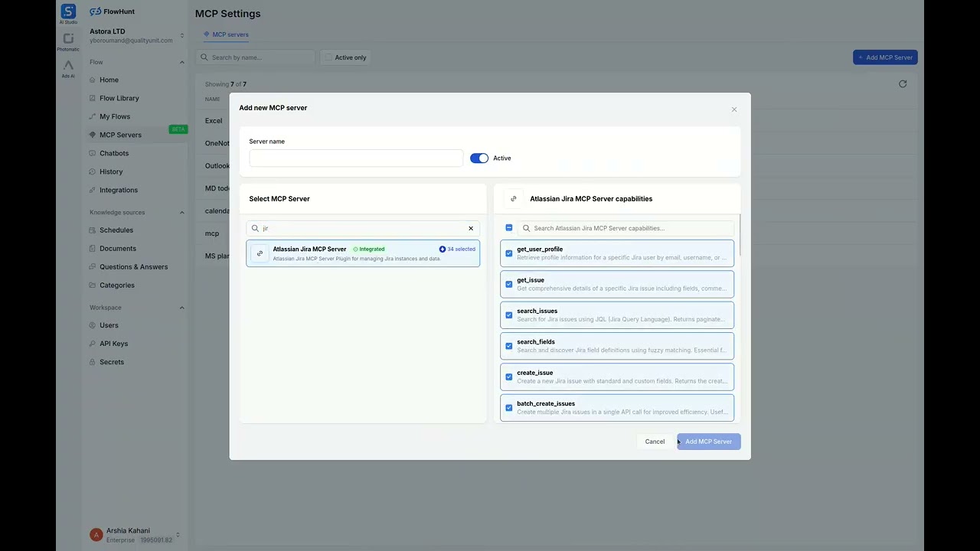The width and height of the screenshot is (980, 551).
Task: Collapse the Flow sidebar section
Action: (181, 62)
